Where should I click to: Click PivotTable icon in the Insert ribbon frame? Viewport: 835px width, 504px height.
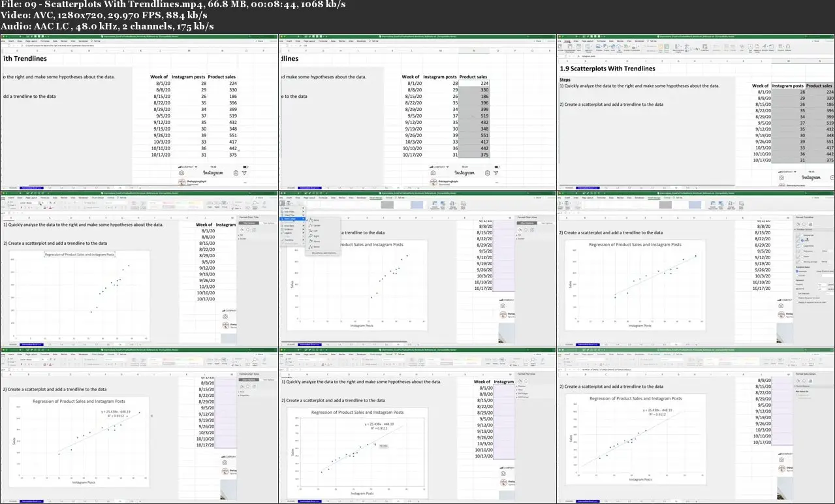(559, 47)
